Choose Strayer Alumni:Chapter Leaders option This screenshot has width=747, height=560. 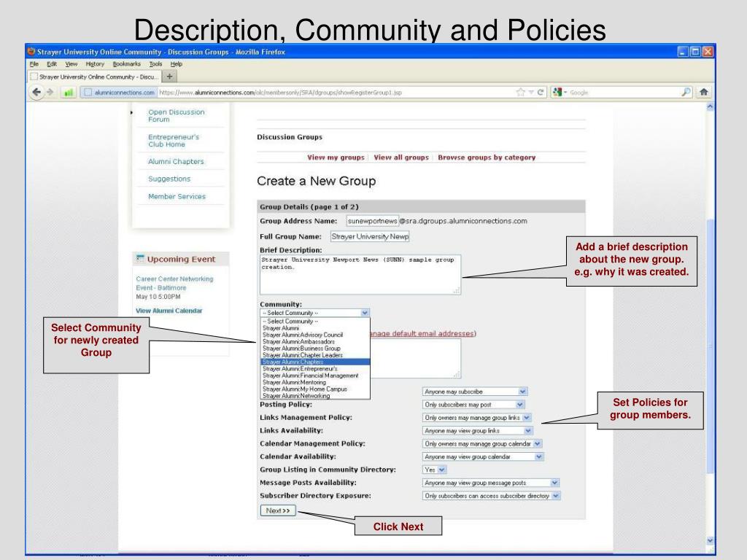click(x=315, y=355)
